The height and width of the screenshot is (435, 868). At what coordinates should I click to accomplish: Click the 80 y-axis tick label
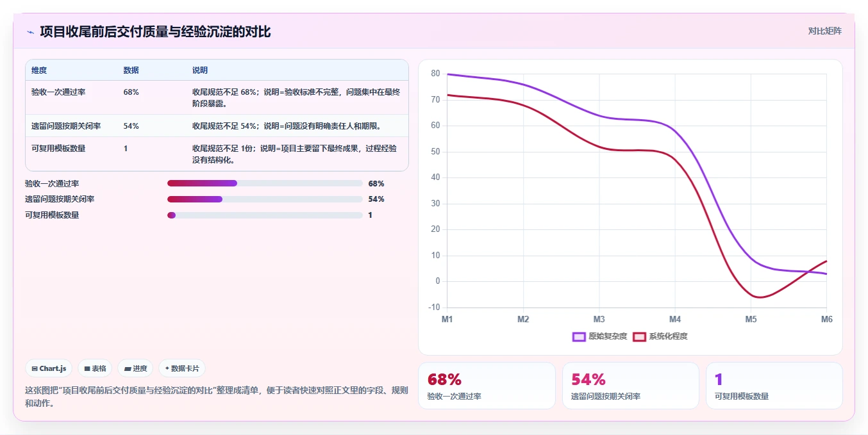(x=435, y=74)
